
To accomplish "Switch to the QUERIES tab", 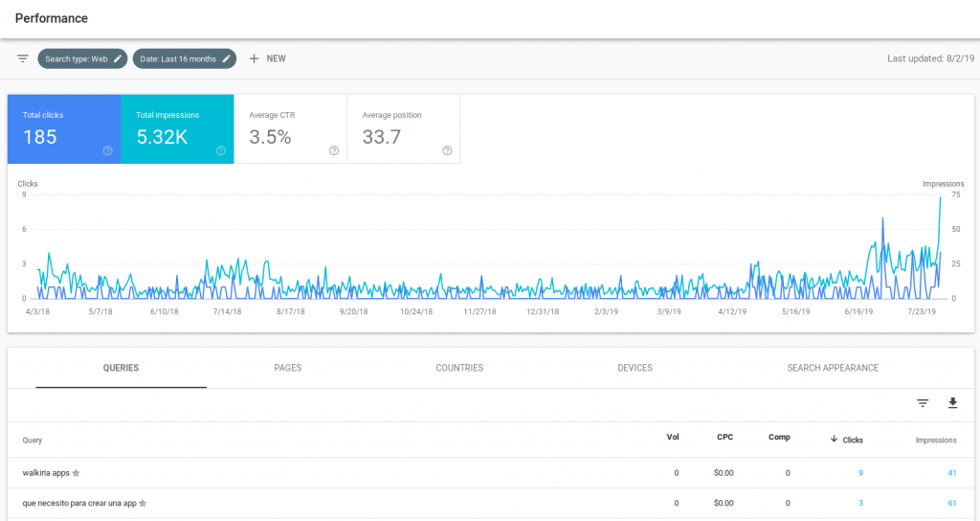I will click(122, 368).
